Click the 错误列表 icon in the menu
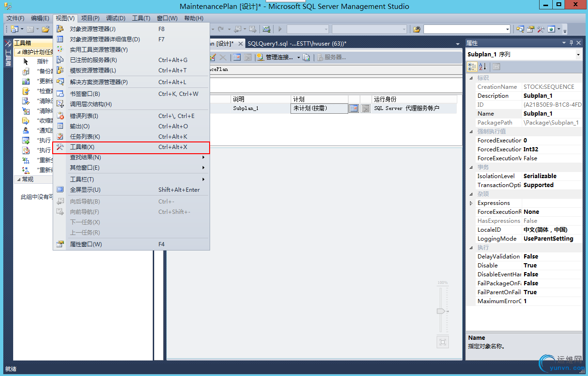588x376 pixels. [60, 116]
